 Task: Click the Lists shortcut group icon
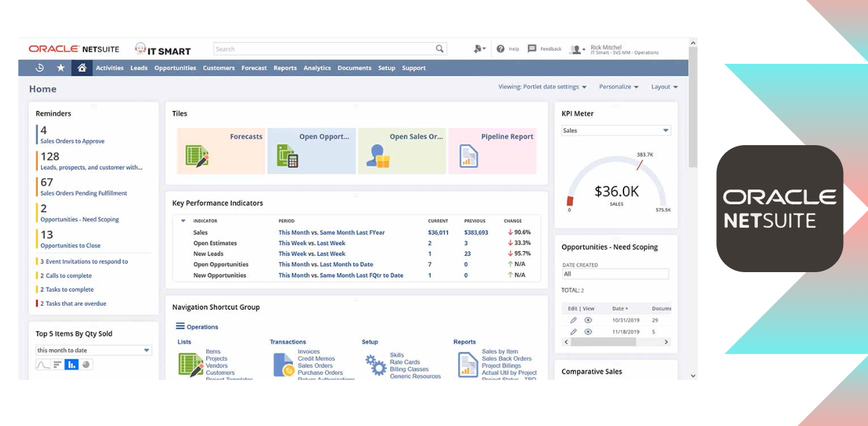pyautogui.click(x=191, y=365)
